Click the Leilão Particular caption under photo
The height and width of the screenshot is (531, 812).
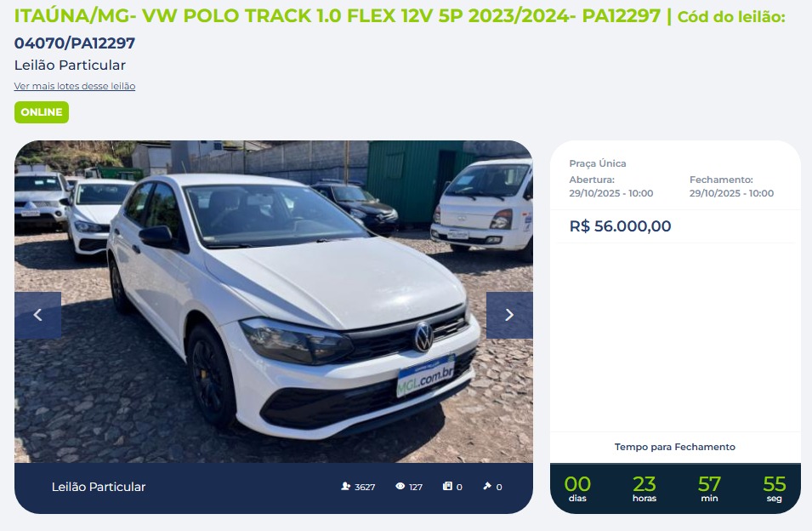point(99,487)
